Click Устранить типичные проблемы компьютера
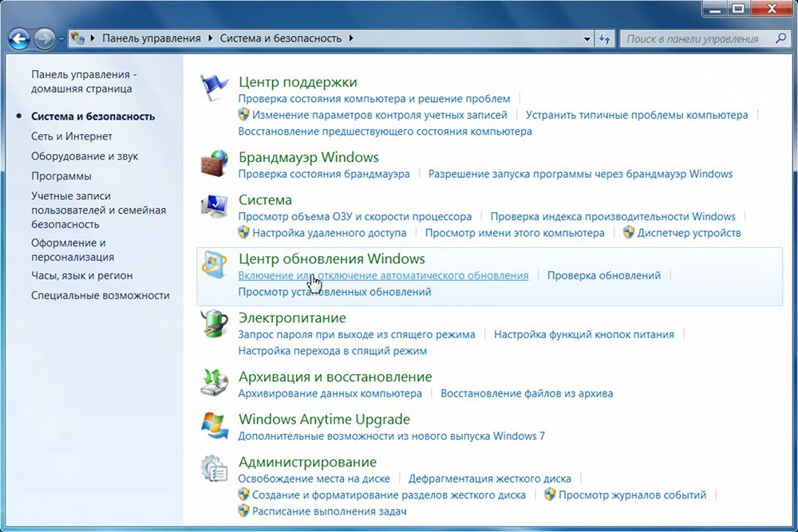The image size is (798, 532). click(x=637, y=115)
